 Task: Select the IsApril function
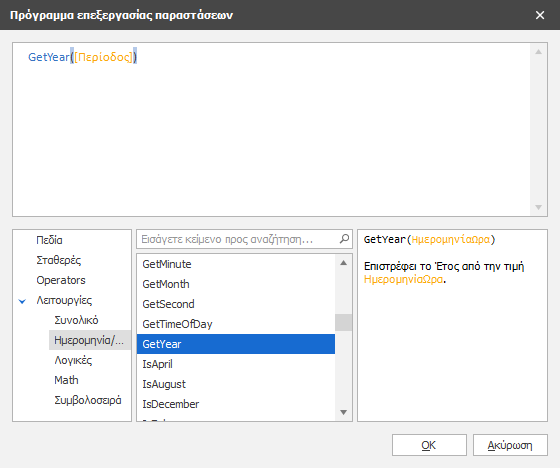(x=236, y=364)
